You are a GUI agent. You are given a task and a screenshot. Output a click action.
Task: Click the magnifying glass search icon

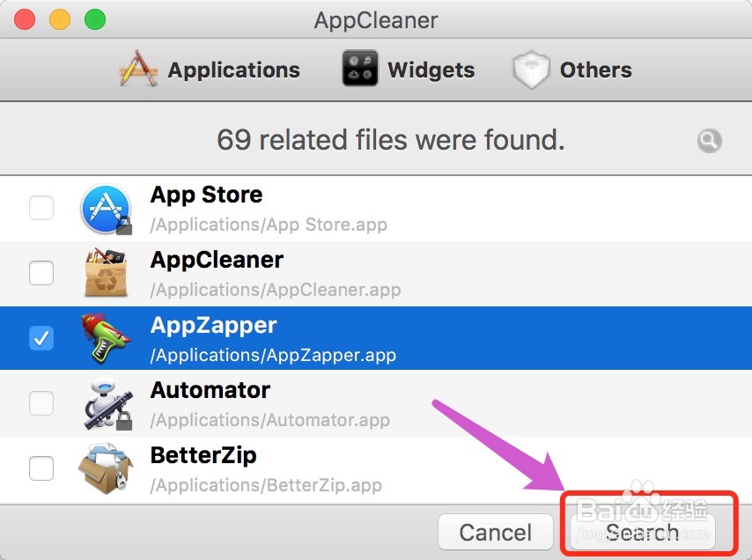[709, 140]
